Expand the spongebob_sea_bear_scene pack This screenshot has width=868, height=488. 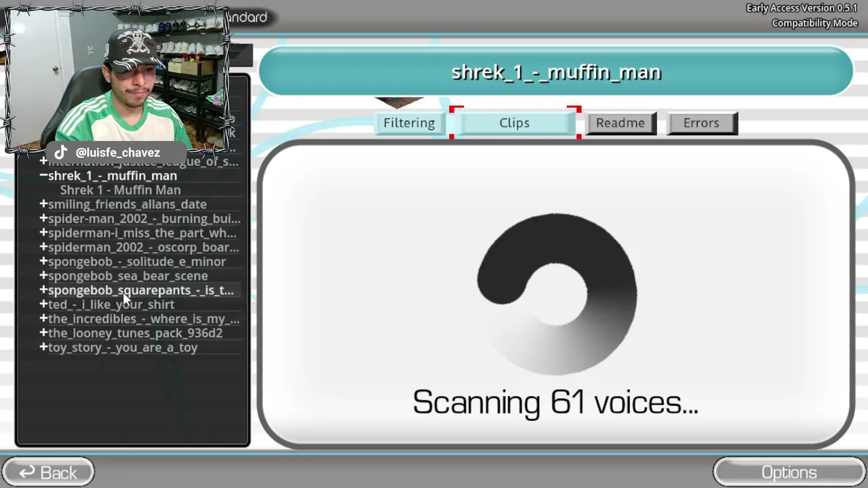coord(43,275)
